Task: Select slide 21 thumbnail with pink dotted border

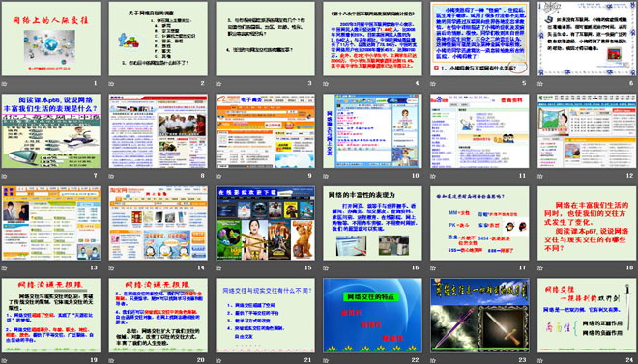Action: tap(265, 316)
